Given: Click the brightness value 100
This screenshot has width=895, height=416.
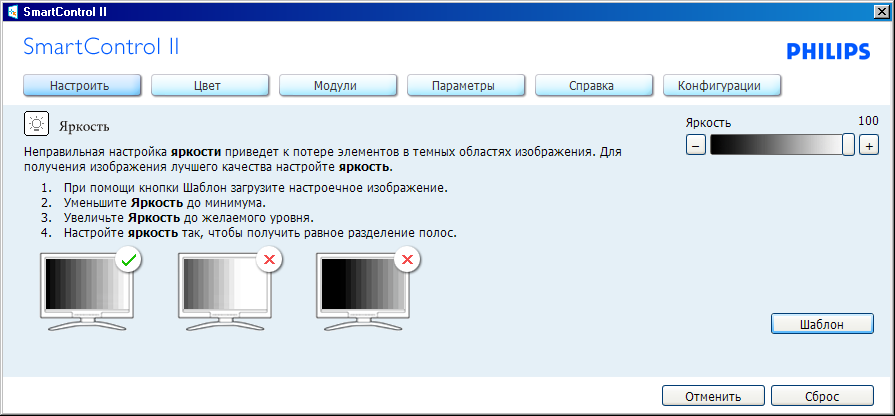Looking at the screenshot, I should [868, 121].
